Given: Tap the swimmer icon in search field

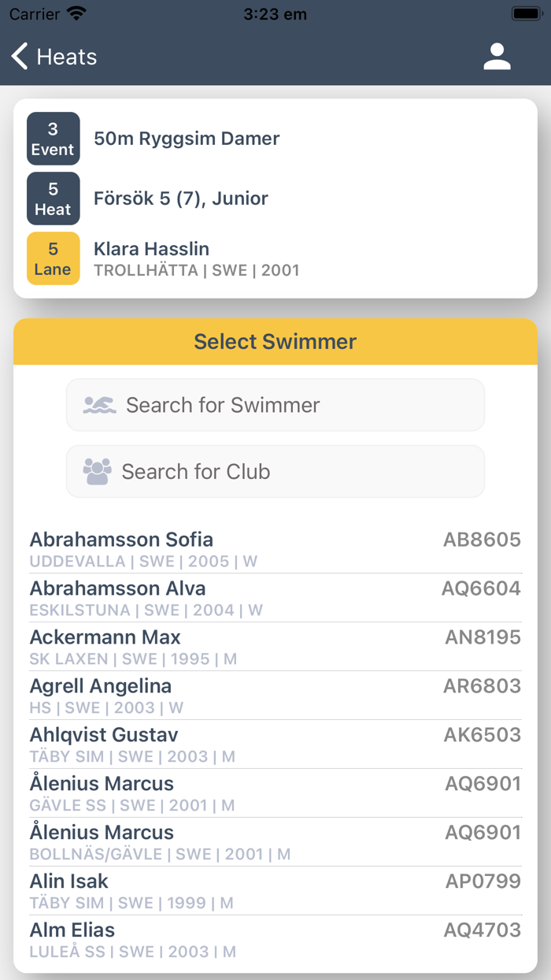Looking at the screenshot, I should pos(100,405).
